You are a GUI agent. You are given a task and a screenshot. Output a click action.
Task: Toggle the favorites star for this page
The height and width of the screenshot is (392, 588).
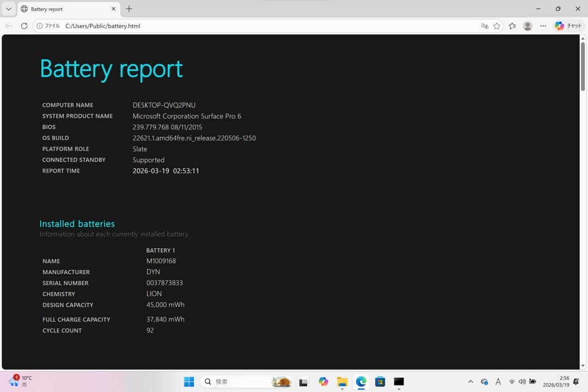[497, 26]
